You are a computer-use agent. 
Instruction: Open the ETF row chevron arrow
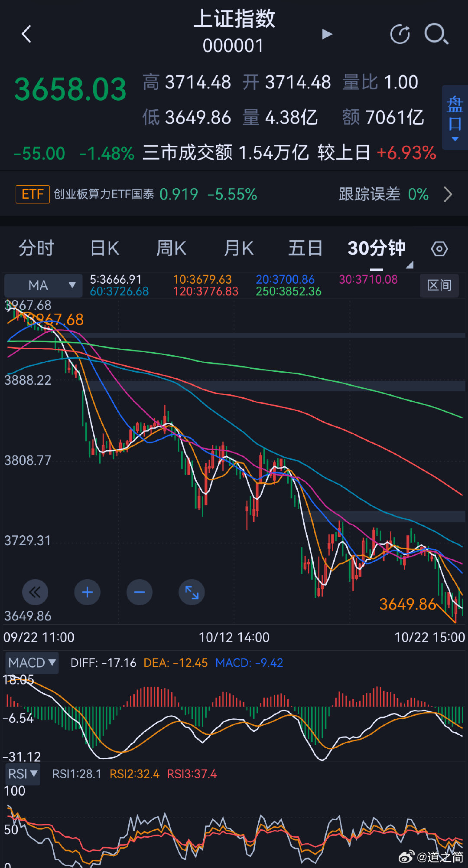(448, 194)
